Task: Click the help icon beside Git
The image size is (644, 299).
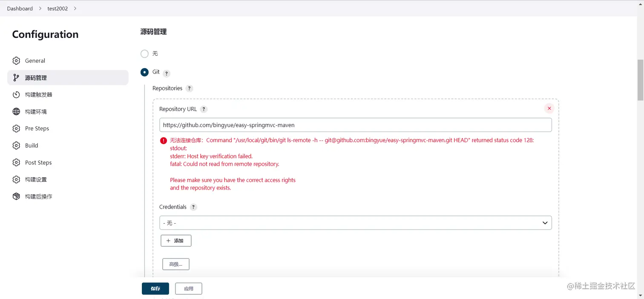Action: [x=167, y=73]
